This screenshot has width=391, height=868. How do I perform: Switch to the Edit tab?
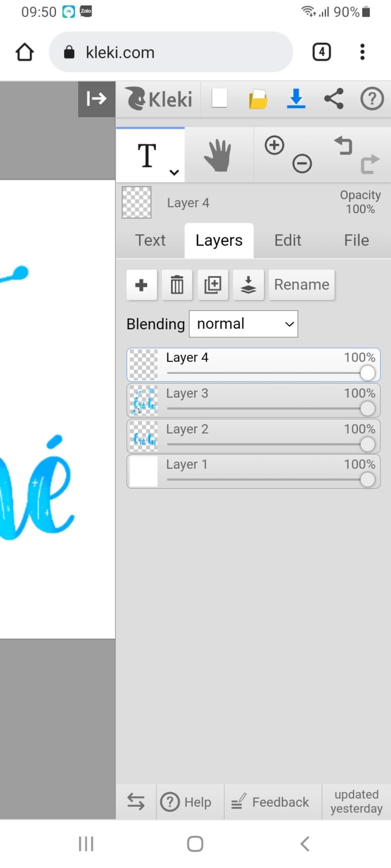pyautogui.click(x=288, y=240)
